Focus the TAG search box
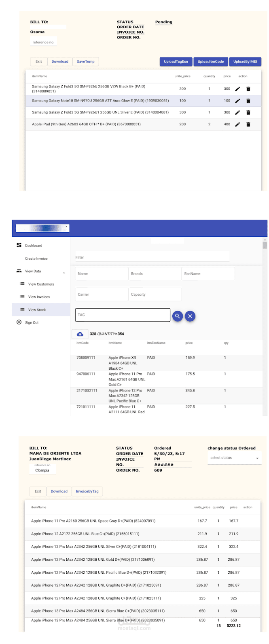The width and height of the screenshot is (269, 644). point(123,315)
